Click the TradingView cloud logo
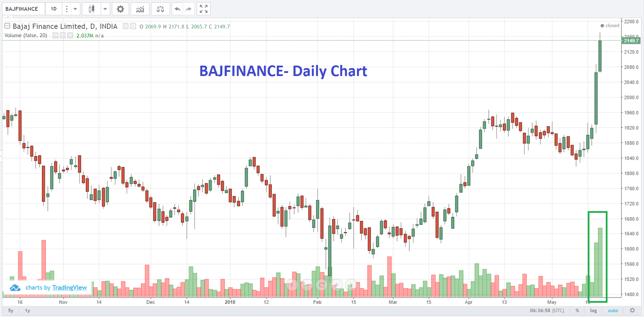 tap(15, 288)
